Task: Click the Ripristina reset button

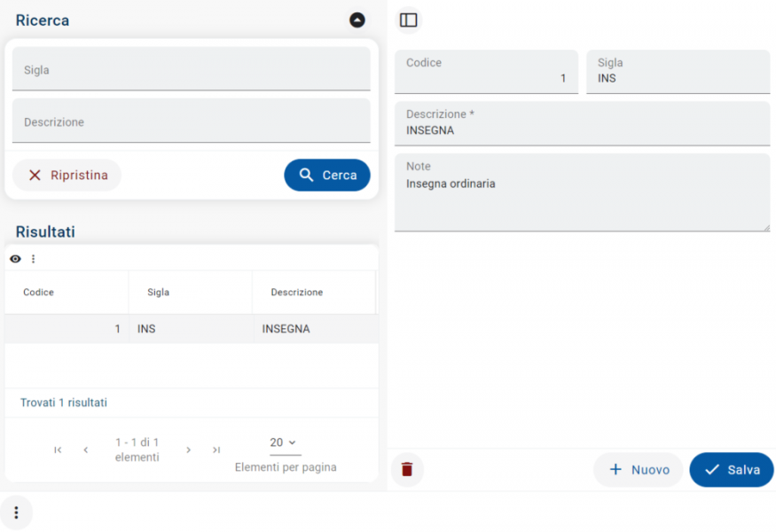Action: tap(67, 175)
